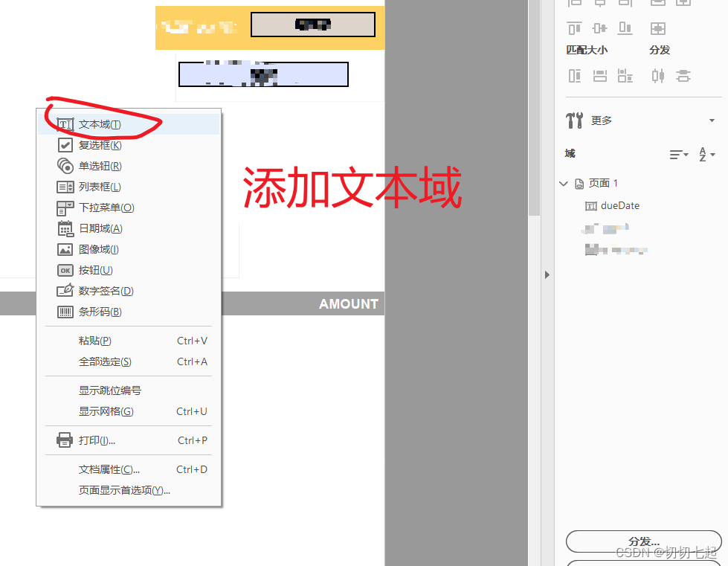
Task: Click the match height icon under 匹配大小
Action: (599, 75)
